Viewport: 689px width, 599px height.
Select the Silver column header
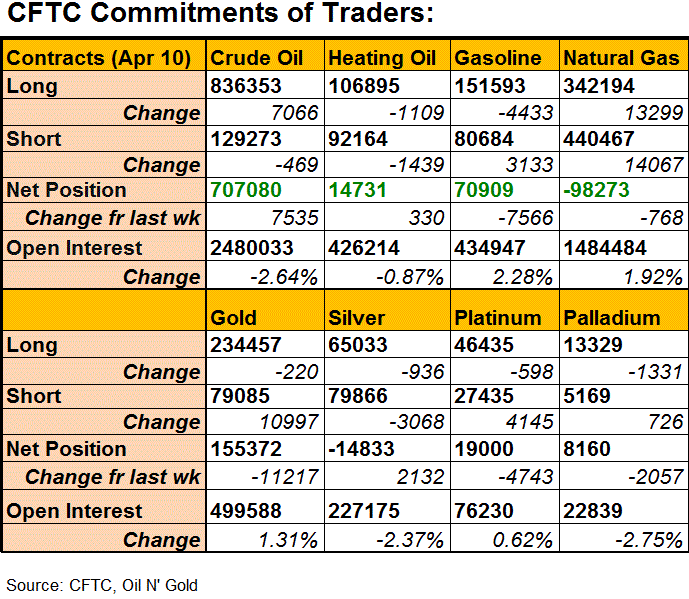coord(356,318)
